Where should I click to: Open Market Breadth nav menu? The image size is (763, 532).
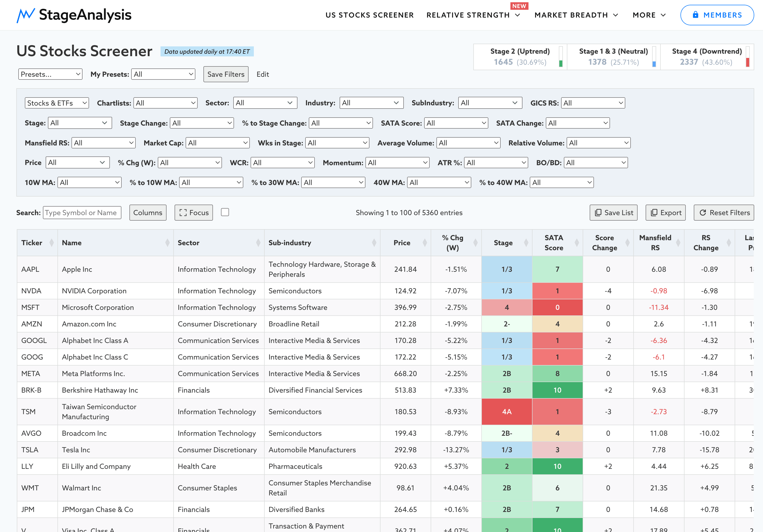pyautogui.click(x=577, y=15)
